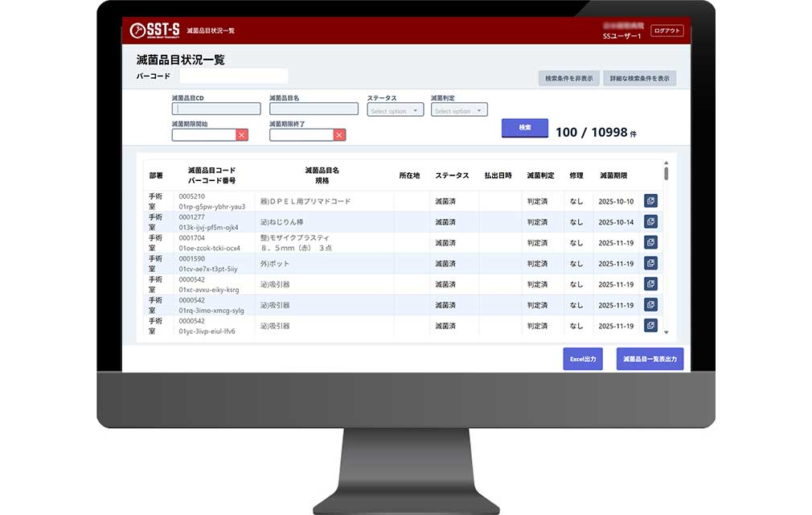This screenshot has height=515, width=812.
Task: Clear the 滅菌期限終了 date with red X
Action: tap(339, 135)
